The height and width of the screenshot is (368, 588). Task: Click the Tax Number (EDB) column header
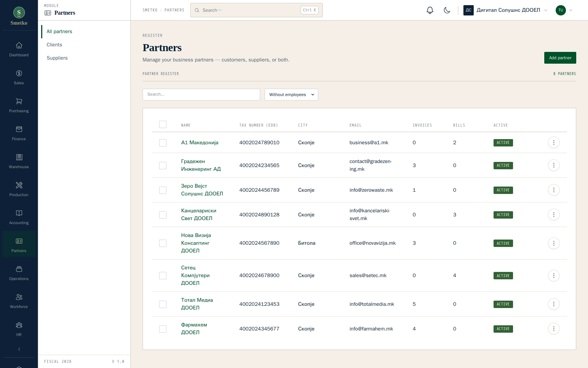[259, 125]
